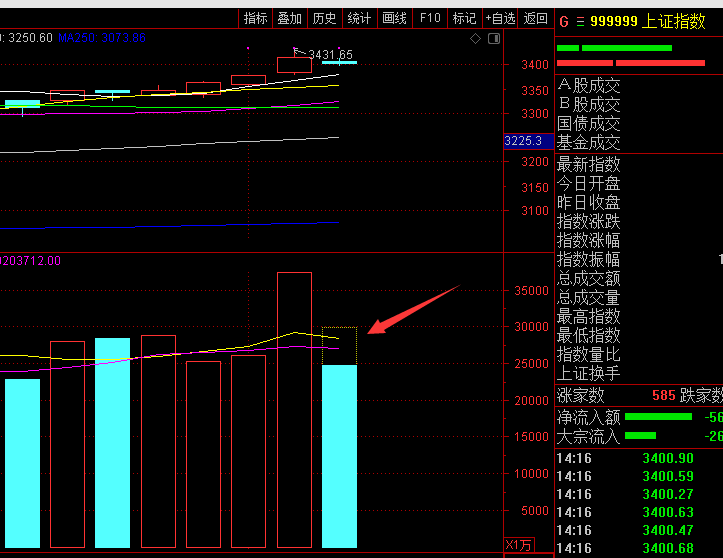Click the X1万 volume unit box
Screen dimensions: 723x558
(519, 546)
